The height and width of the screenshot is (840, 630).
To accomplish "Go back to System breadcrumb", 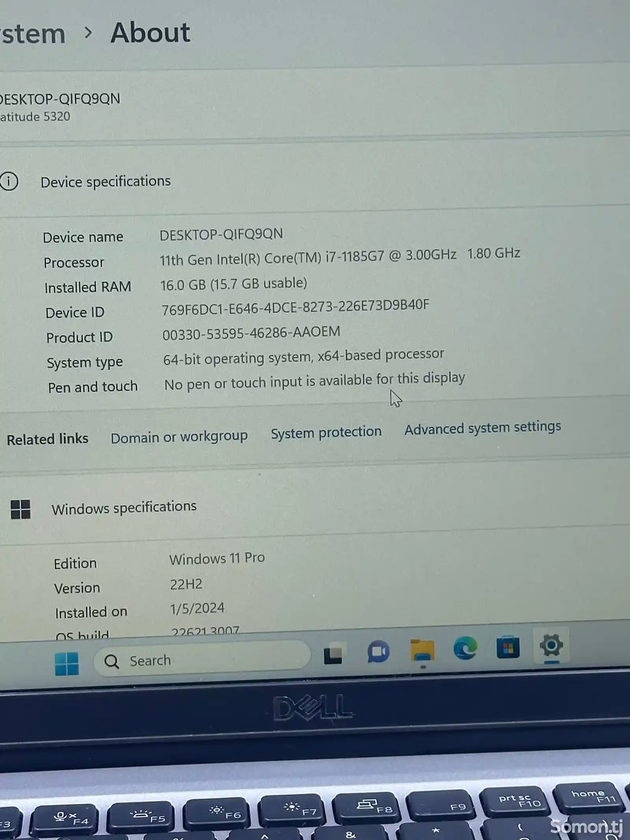I will click(33, 34).
